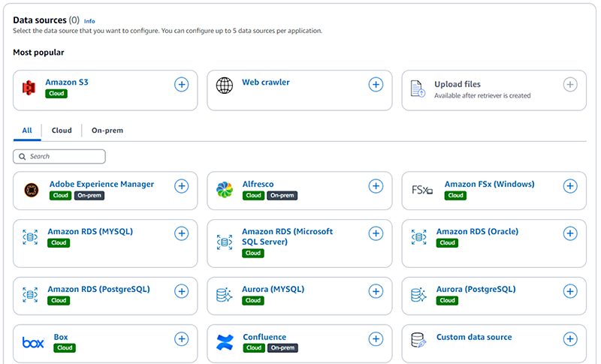Image resolution: width=601 pixels, height=364 pixels.
Task: Open the Amazon RDS (MYSQL) link
Action: coord(90,232)
